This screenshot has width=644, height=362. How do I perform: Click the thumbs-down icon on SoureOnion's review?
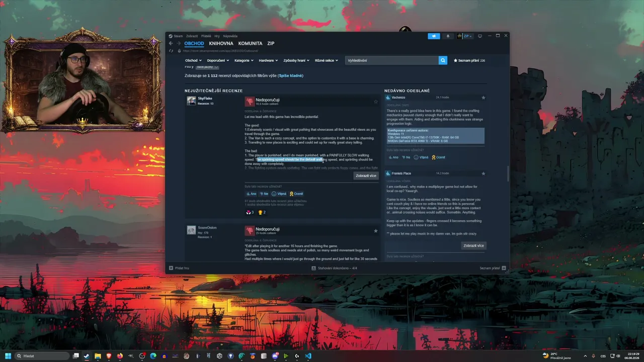(250, 231)
